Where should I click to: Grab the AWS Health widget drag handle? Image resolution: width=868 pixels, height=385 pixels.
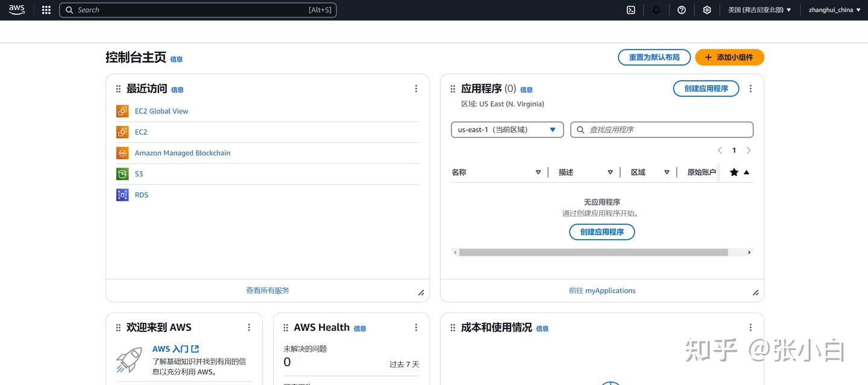[x=286, y=328]
